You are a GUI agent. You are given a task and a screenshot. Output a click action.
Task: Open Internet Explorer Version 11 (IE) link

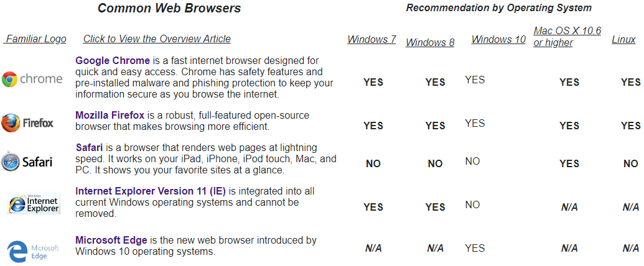[151, 191]
